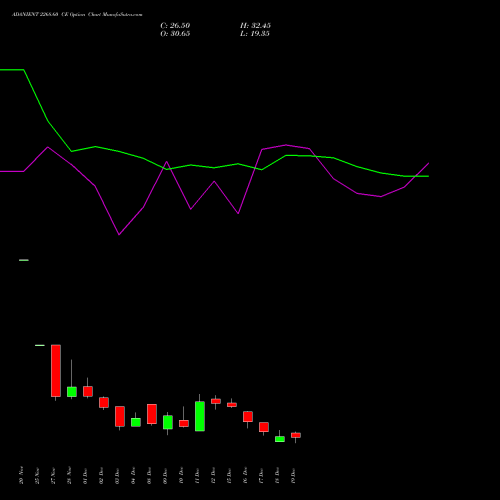The width and height of the screenshot is (500, 500).
Task: Click the green candle above 18 Dec
Action: [280, 439]
